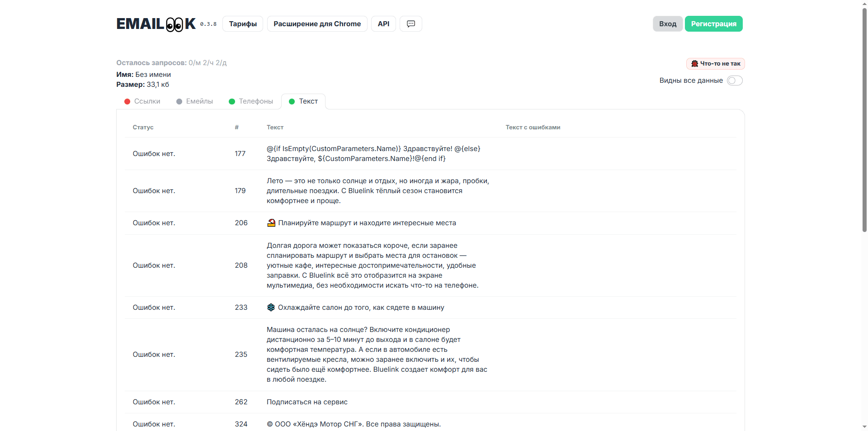The width and height of the screenshot is (868, 431).
Task: Click the Вход login button
Action: tap(668, 24)
